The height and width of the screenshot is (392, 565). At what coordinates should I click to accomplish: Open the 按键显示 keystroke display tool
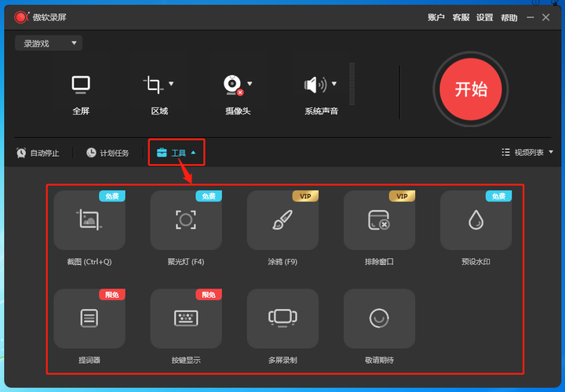(186, 318)
